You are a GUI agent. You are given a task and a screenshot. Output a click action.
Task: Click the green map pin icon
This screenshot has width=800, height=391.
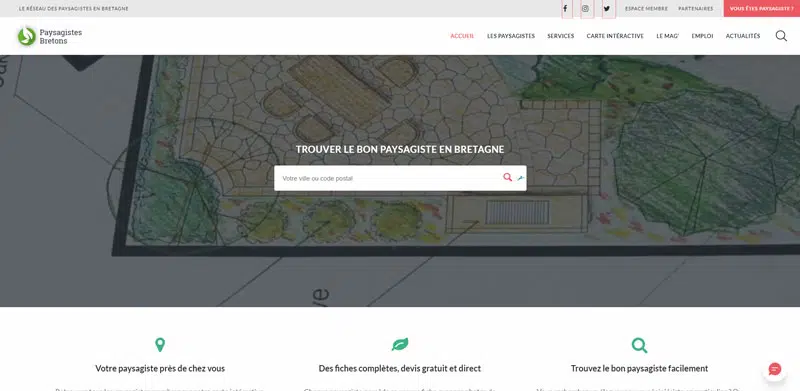click(160, 345)
